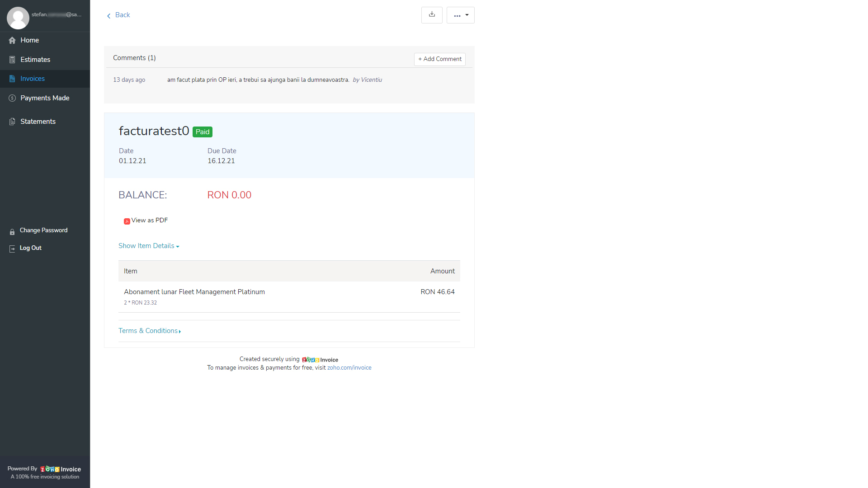Click the Statements pages icon
This screenshot has width=868, height=488.
click(12, 122)
